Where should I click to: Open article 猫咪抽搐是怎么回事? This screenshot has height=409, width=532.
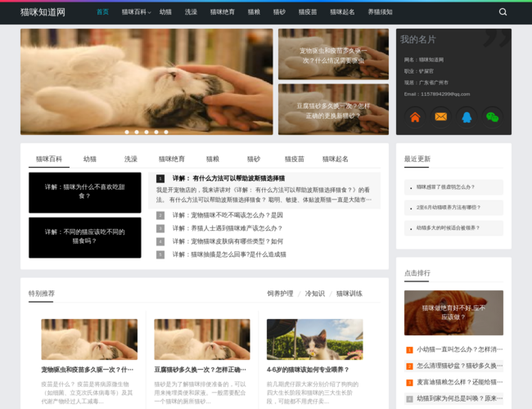click(x=229, y=254)
